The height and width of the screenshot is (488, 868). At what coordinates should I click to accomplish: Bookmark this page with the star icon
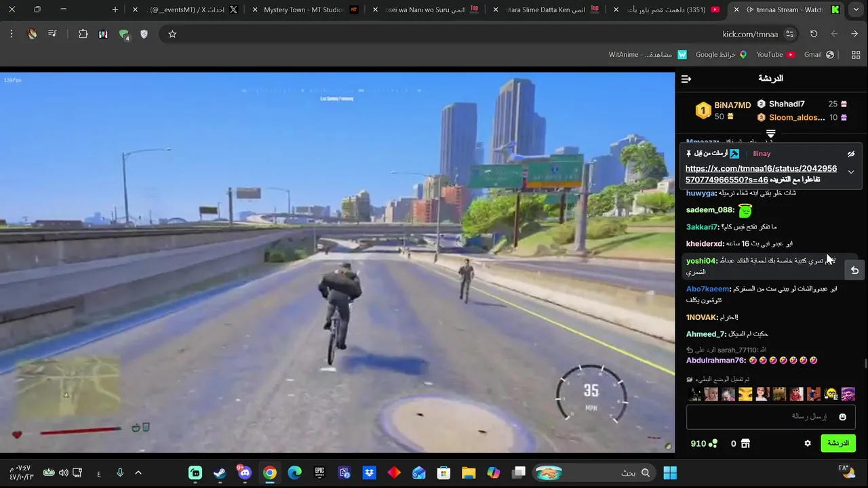pyautogui.click(x=172, y=34)
